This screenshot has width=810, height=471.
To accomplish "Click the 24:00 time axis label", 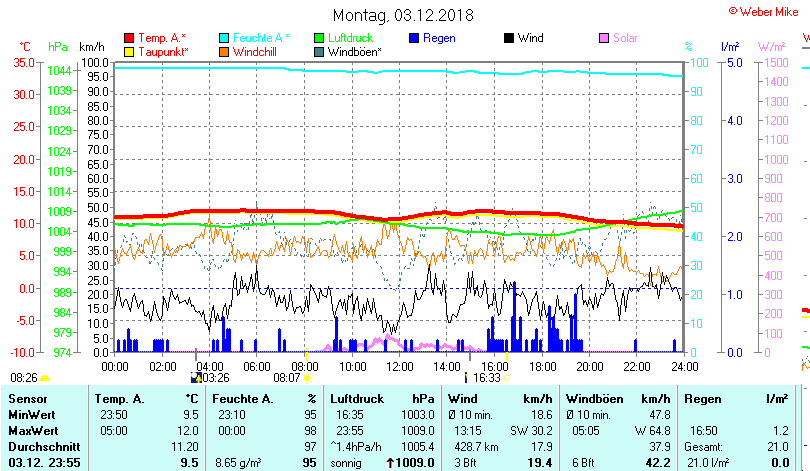I will tap(684, 367).
